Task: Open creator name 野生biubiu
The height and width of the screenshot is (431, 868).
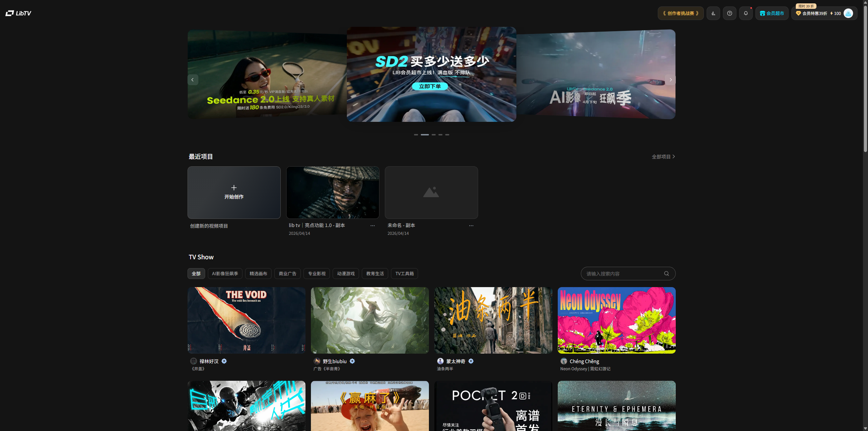Action: click(x=335, y=361)
